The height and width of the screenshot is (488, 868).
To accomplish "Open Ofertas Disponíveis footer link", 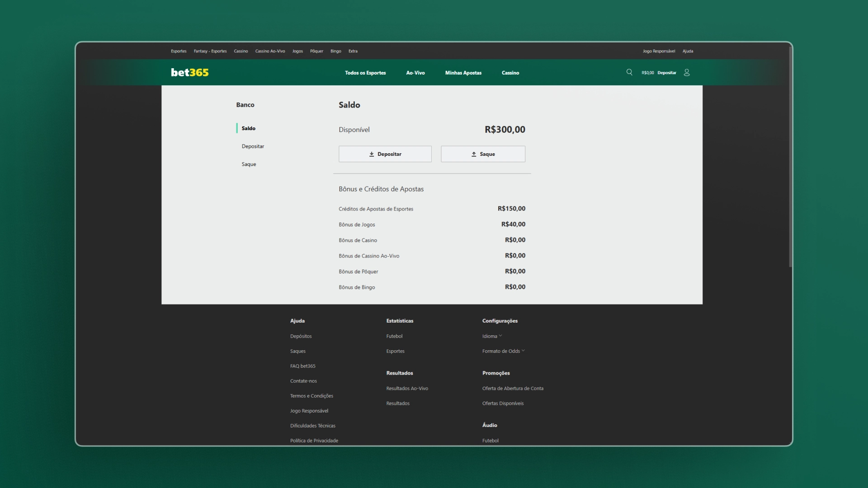I will click(x=503, y=404).
